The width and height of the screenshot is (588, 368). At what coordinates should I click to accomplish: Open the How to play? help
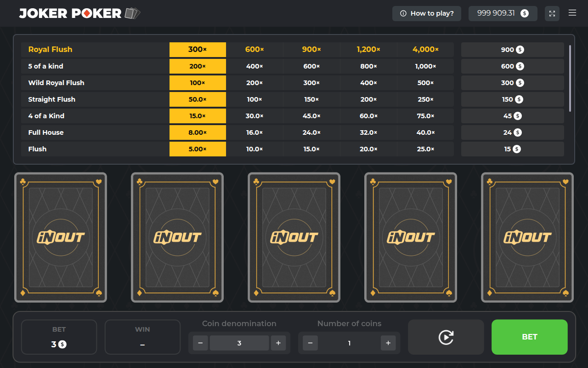click(426, 13)
